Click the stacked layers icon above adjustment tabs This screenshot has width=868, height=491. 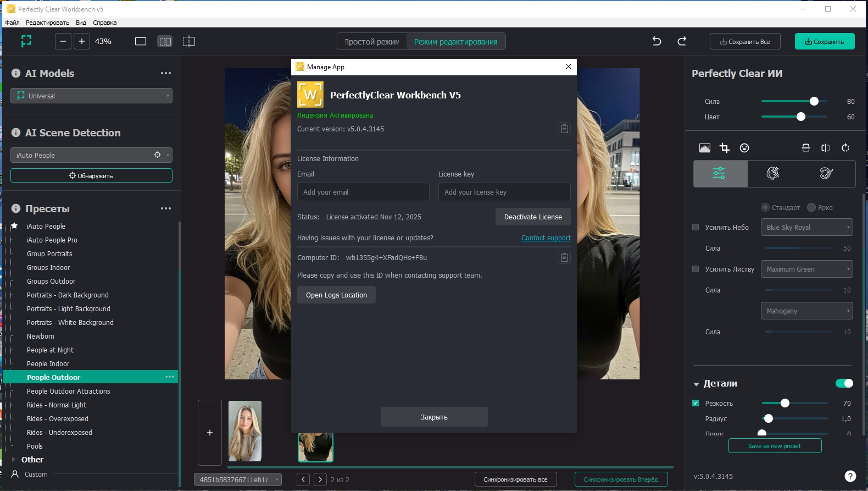(x=806, y=148)
